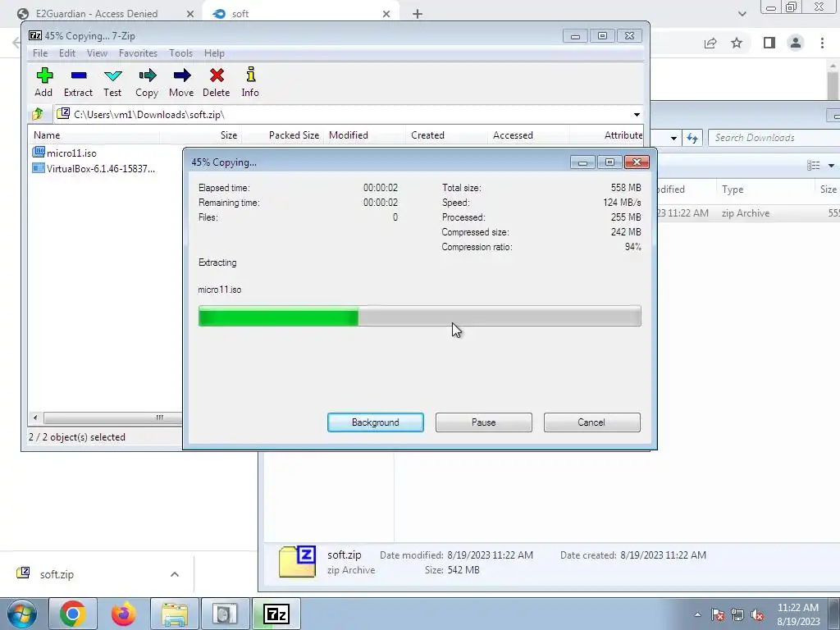Click the File Explorer taskbar icon
This screenshot has height=630, width=840.
175,614
